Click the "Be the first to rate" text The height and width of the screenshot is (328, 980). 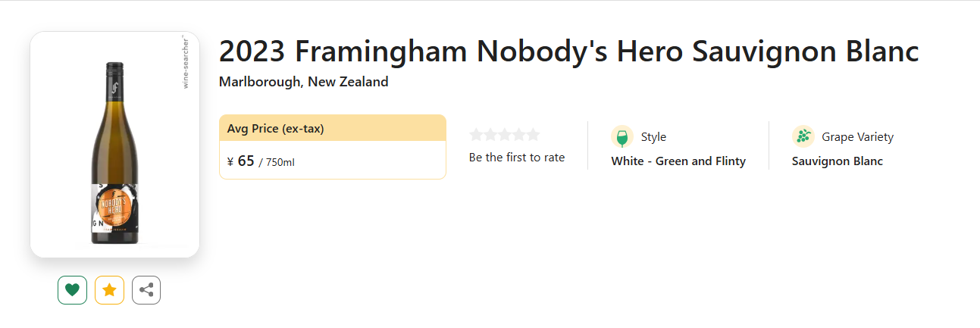(517, 158)
